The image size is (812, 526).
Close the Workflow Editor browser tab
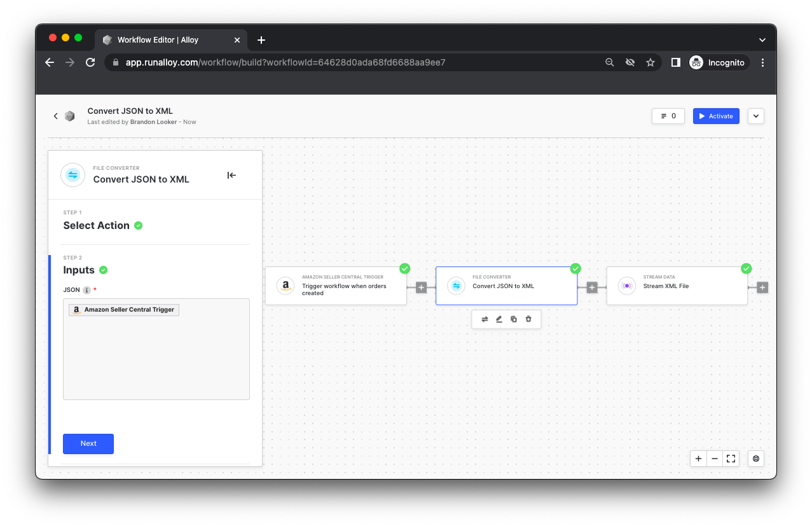point(237,39)
